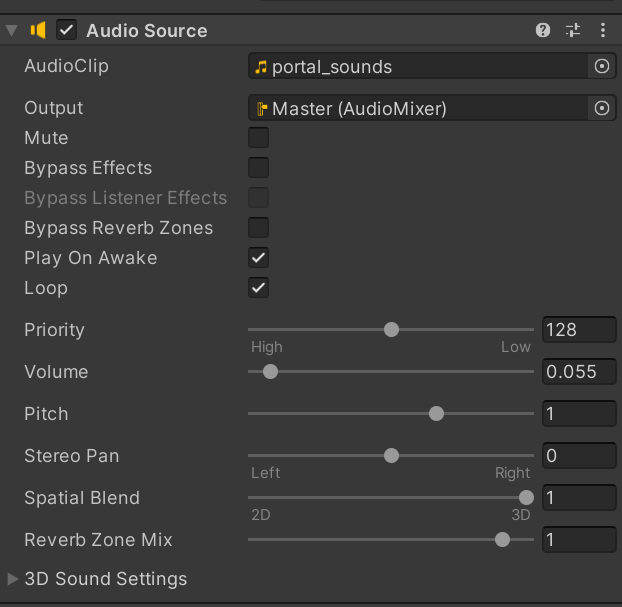This screenshot has height=607, width=622.
Task: Open the Output object picker
Action: click(x=602, y=108)
